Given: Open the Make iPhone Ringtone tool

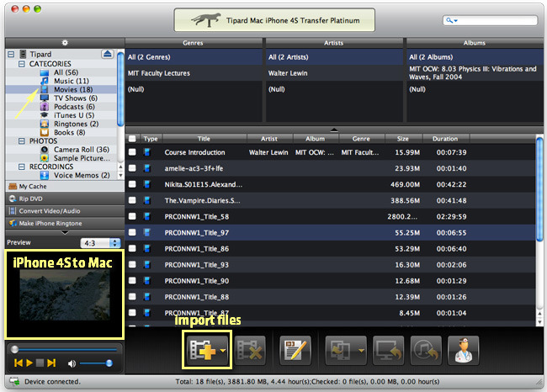Looking at the screenshot, I should pos(65,223).
